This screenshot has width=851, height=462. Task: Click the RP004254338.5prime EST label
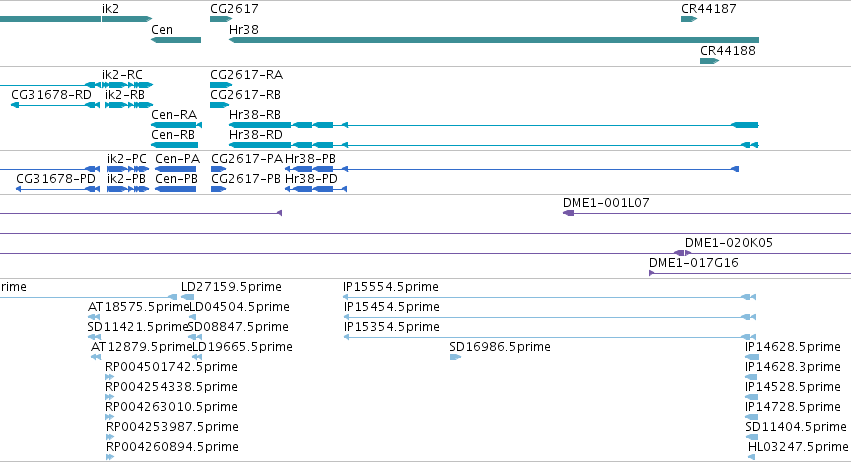172,387
